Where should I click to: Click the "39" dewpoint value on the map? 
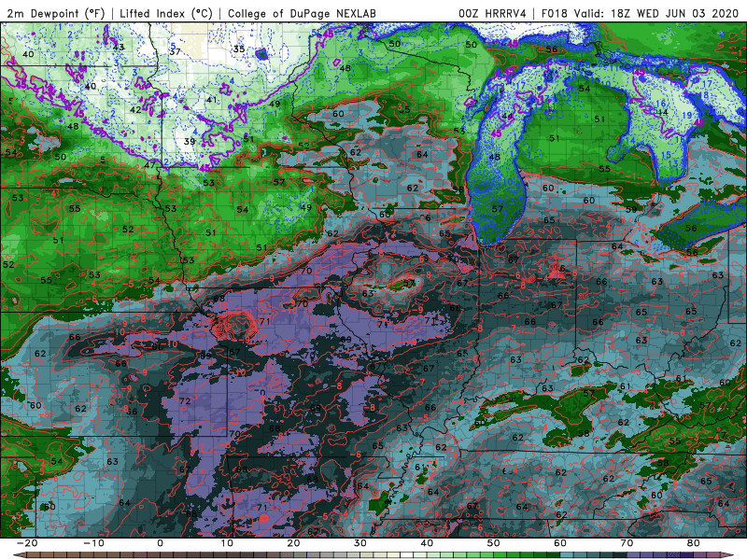click(190, 141)
